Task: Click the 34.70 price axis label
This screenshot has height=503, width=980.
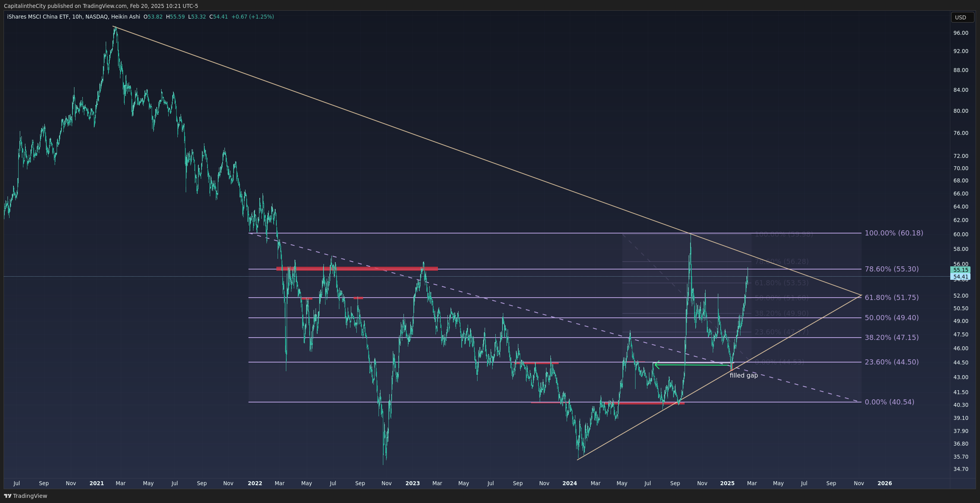Action: click(961, 469)
